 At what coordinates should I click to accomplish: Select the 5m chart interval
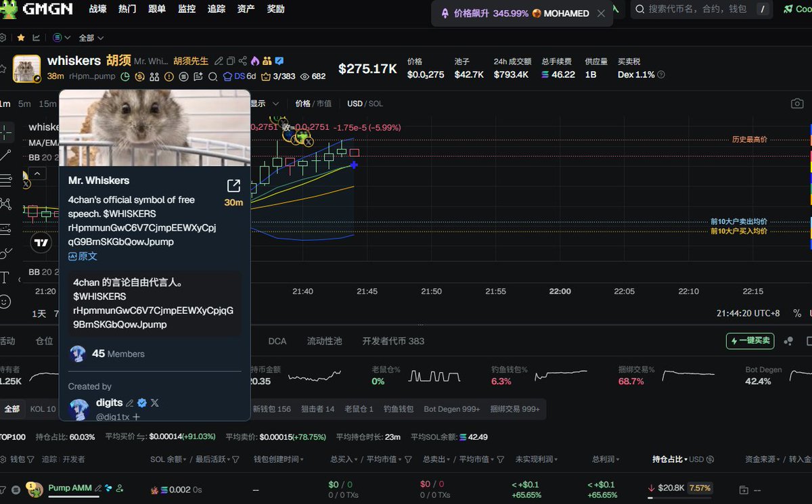point(24,104)
